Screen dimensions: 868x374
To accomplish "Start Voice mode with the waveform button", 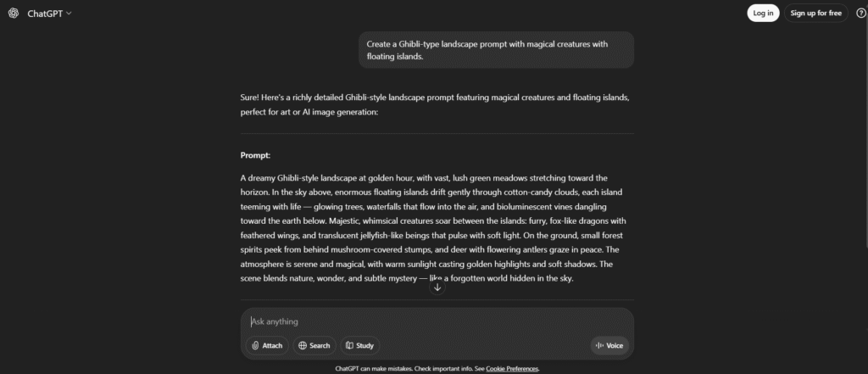I will click(x=609, y=345).
